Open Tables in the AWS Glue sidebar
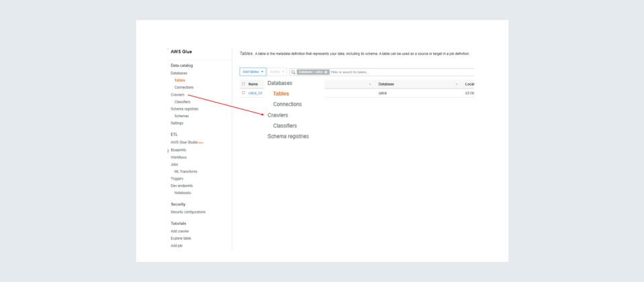Image resolution: width=644 pixels, height=282 pixels. tap(180, 80)
